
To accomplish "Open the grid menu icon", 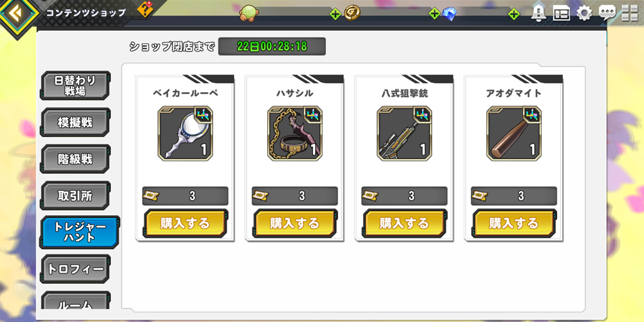I will 630,13.
